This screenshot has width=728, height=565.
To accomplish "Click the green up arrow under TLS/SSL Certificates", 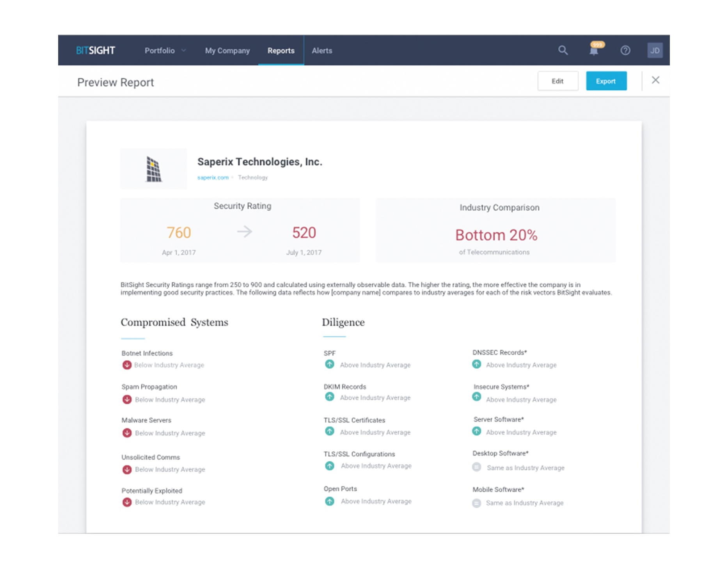I will click(x=330, y=431).
